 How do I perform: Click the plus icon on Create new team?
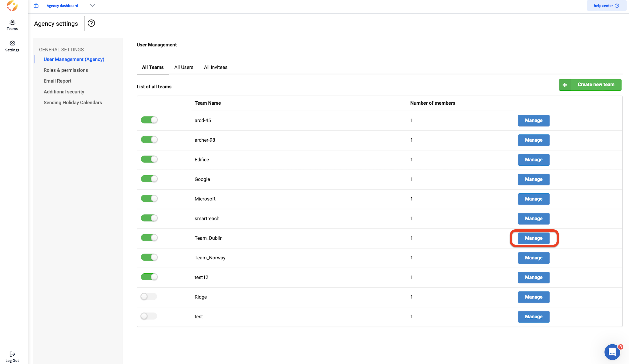(565, 85)
